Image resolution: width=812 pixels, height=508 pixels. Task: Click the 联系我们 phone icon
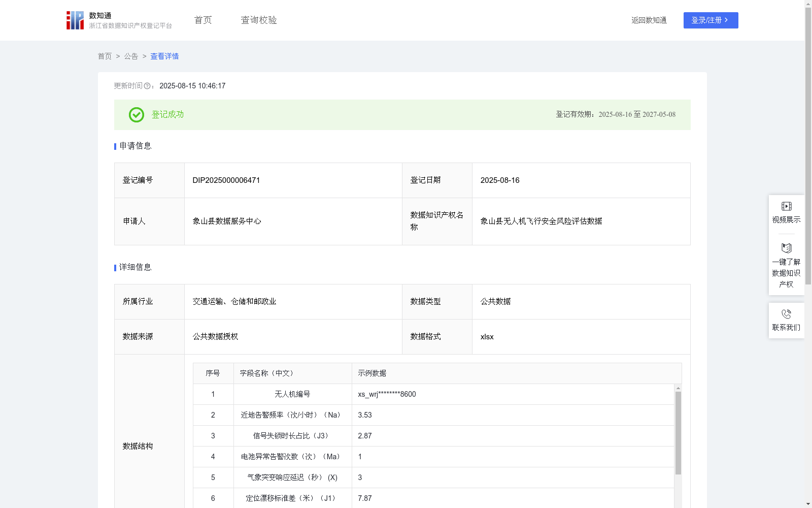(787, 314)
